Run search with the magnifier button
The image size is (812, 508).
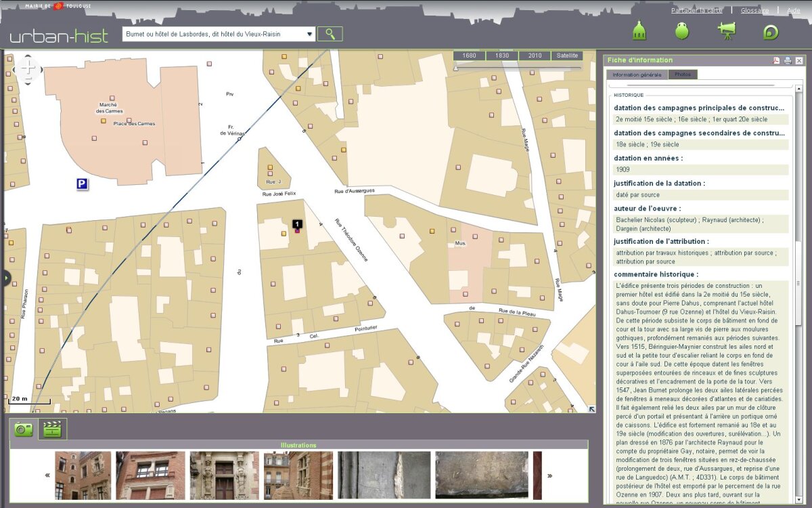pos(330,34)
